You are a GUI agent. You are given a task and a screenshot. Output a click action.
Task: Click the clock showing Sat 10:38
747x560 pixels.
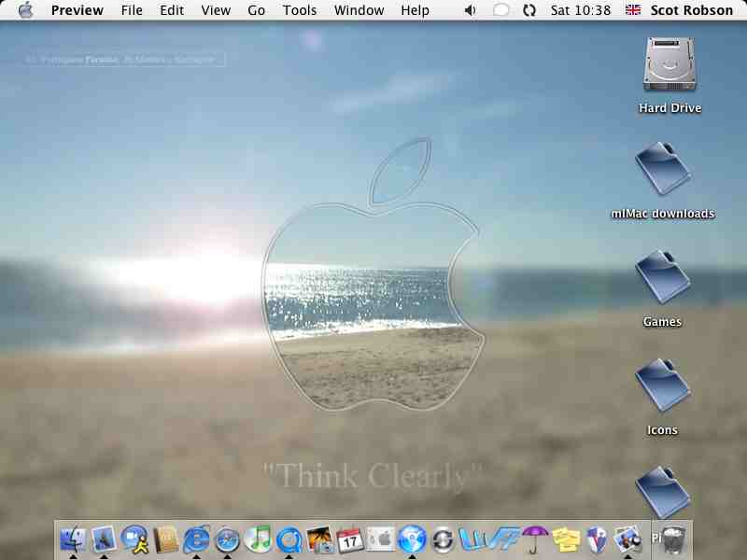[x=580, y=10]
